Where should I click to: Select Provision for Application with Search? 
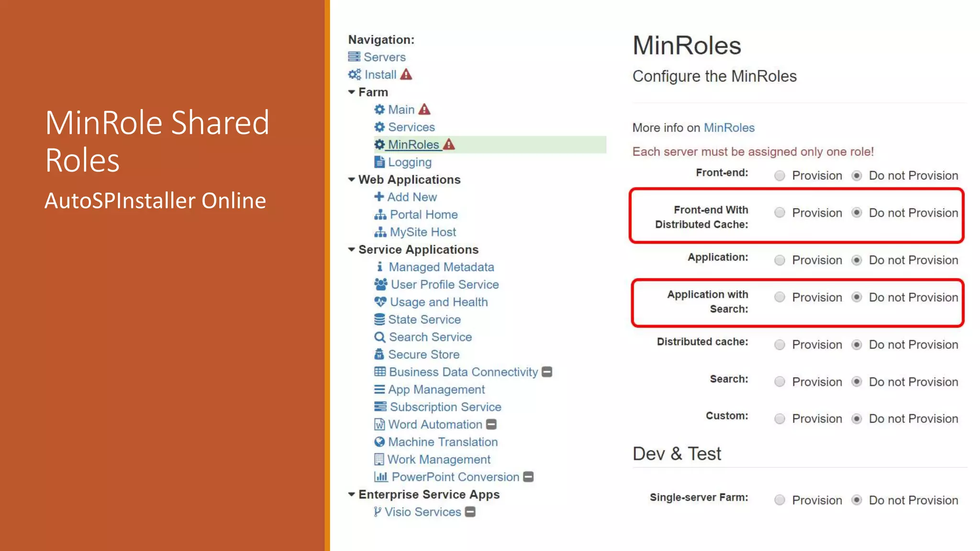780,298
